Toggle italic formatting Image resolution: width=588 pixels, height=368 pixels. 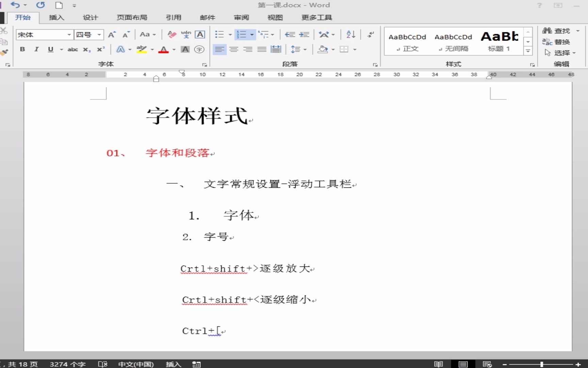tap(36, 49)
